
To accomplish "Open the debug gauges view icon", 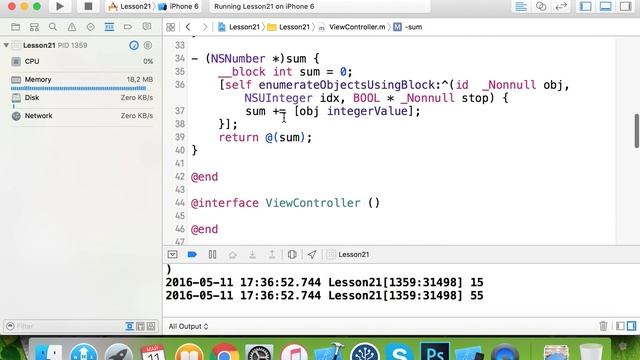I will tap(134, 45).
